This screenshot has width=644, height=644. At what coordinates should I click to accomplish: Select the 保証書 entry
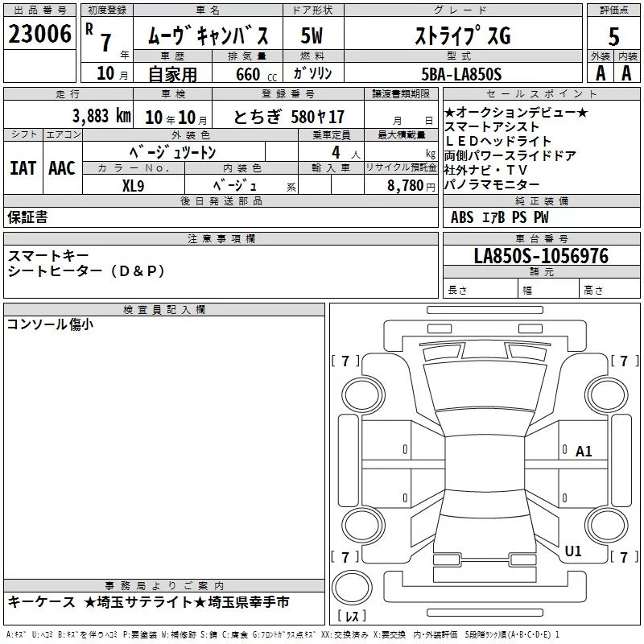(x=27, y=217)
